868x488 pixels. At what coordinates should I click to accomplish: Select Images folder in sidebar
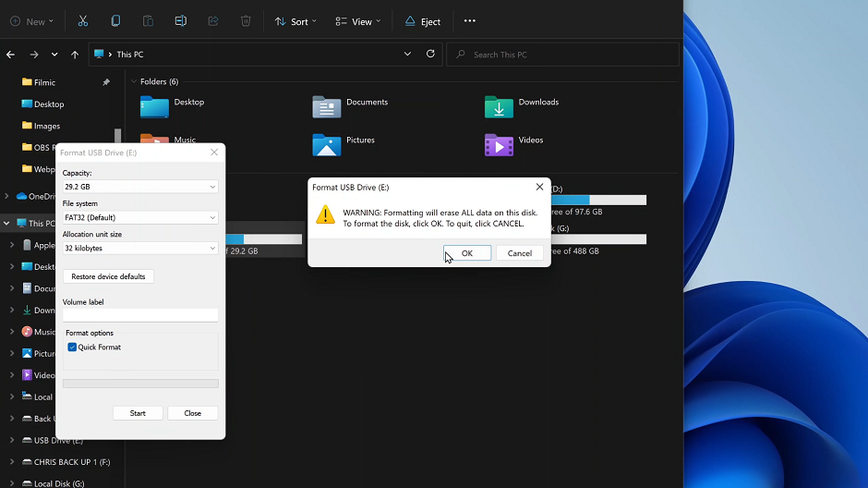[46, 126]
